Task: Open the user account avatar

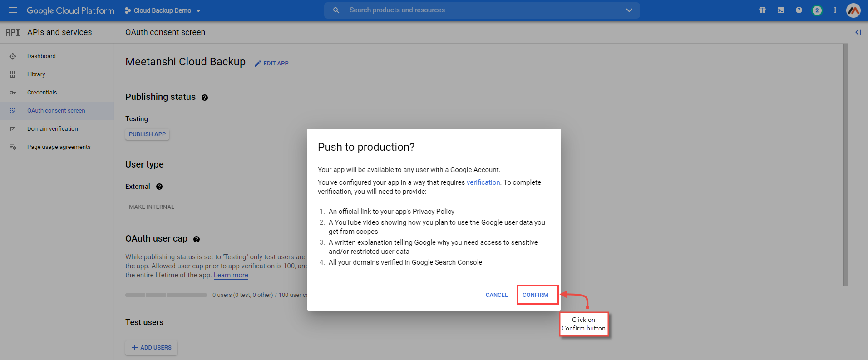Action: coord(853,10)
